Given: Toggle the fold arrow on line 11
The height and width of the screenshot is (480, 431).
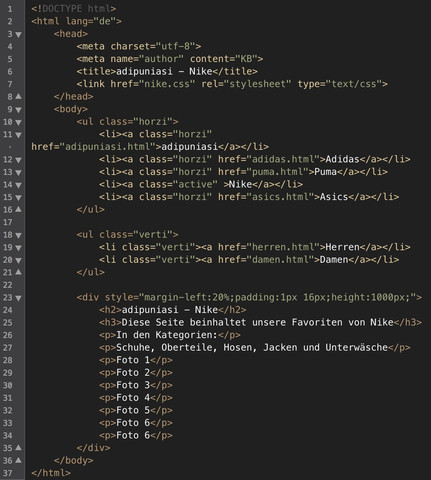Looking at the screenshot, I should [18, 135].
